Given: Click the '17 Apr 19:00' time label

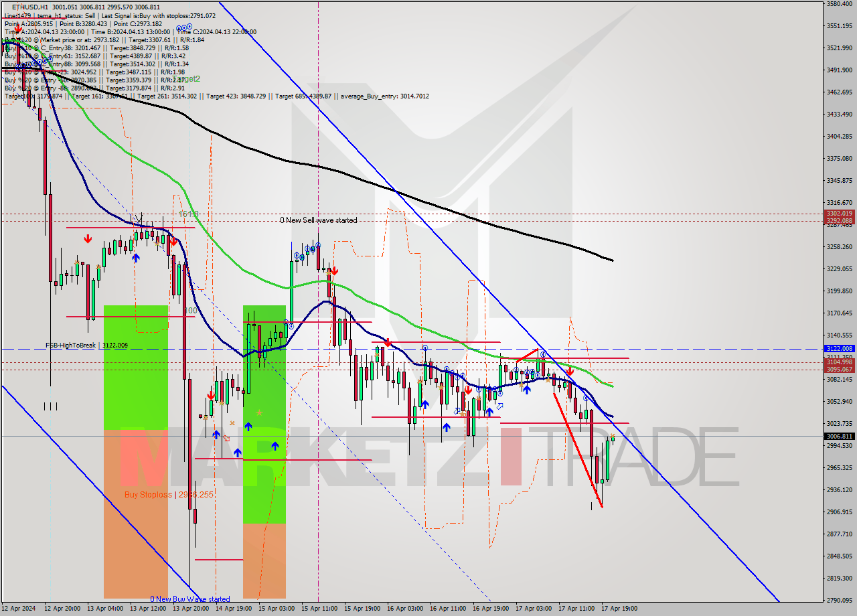Looking at the screenshot, I should 619,609.
